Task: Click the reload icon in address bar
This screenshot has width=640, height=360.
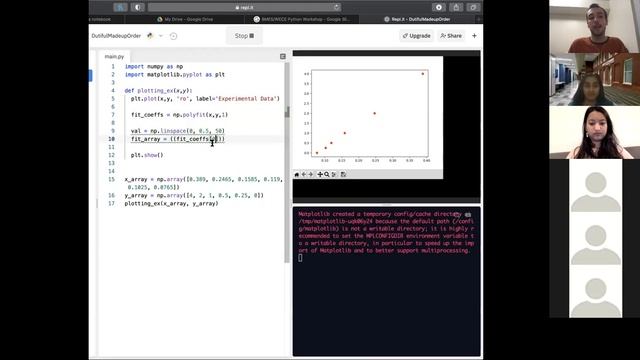Action: pyautogui.click(x=336, y=7)
